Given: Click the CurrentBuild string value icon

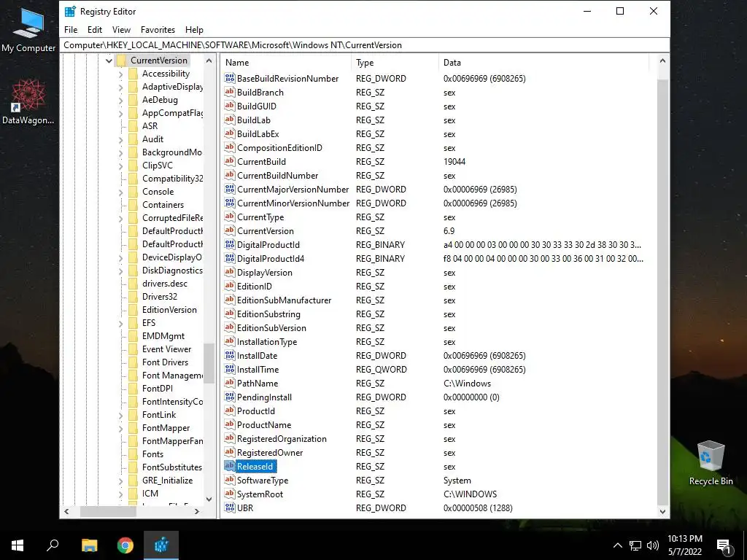Looking at the screenshot, I should tap(230, 161).
